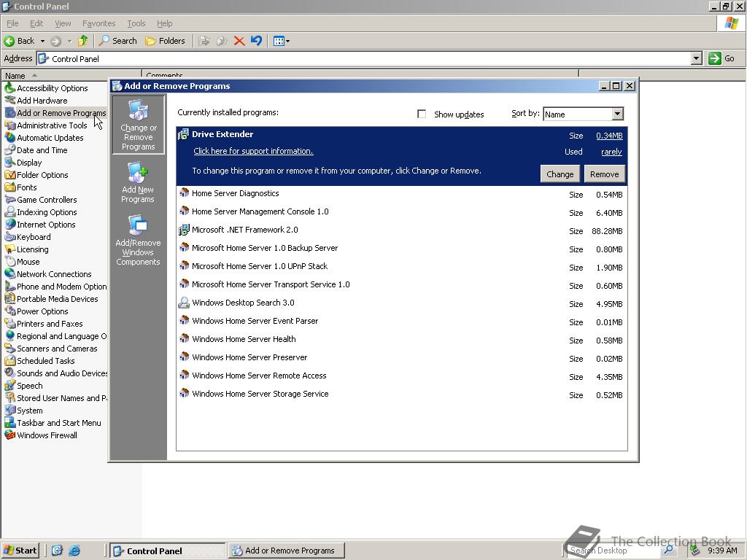
Task: Open the Favorites menu
Action: (98, 23)
